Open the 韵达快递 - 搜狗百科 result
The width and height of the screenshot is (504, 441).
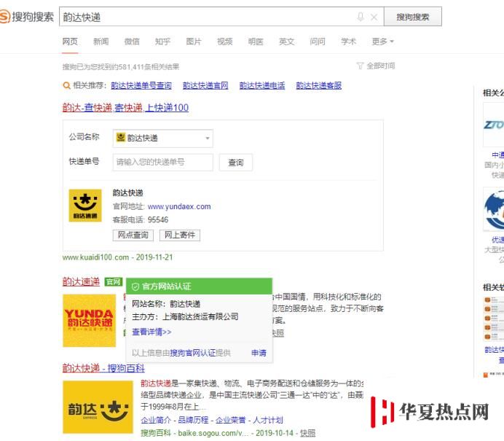click(103, 368)
